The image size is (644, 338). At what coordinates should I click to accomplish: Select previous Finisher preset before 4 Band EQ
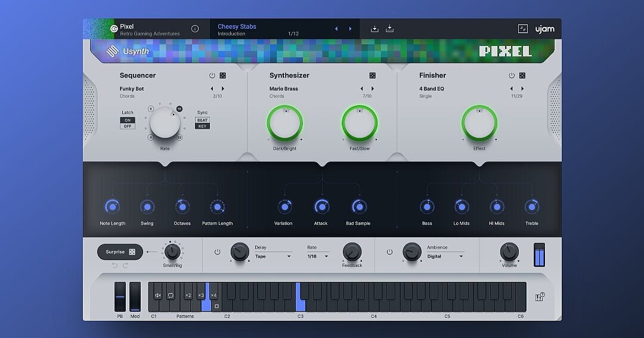point(512,89)
